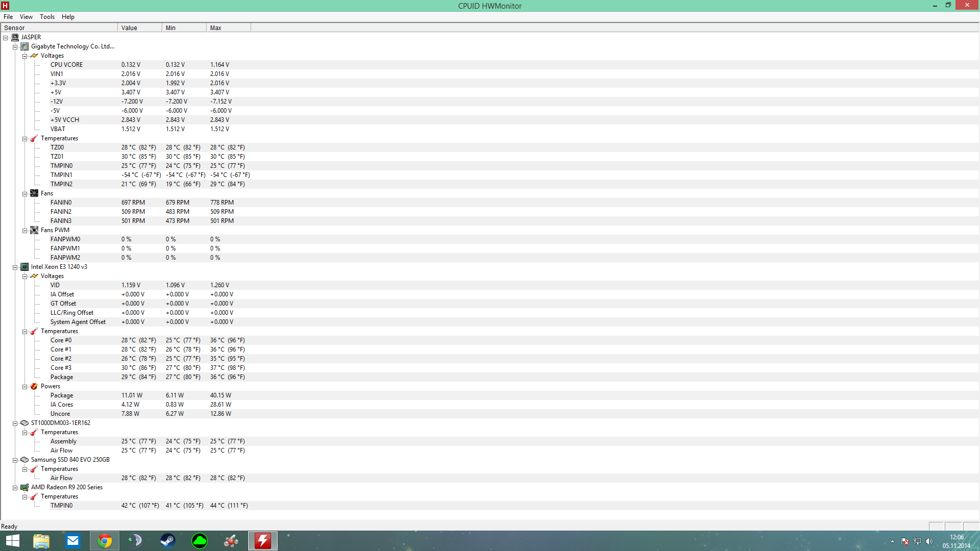Click the JASPER computer icon
This screenshot has width=980, height=551.
point(15,37)
